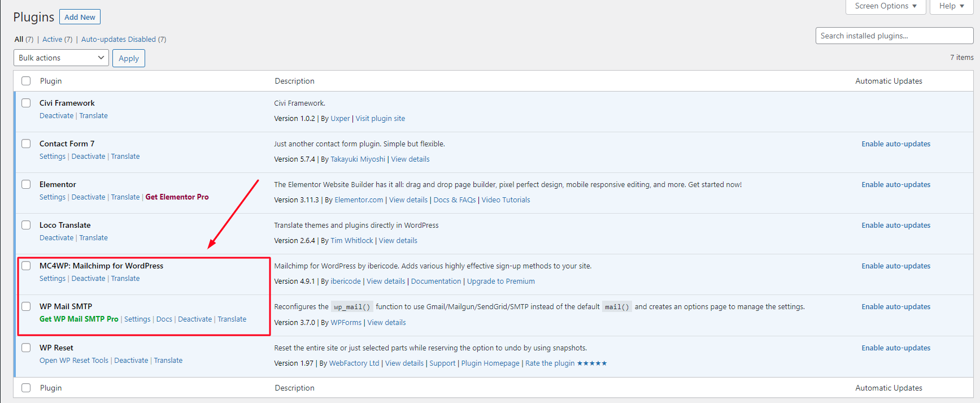Tick the Elementor plugin checkbox
The height and width of the screenshot is (403, 980).
pyautogui.click(x=26, y=184)
